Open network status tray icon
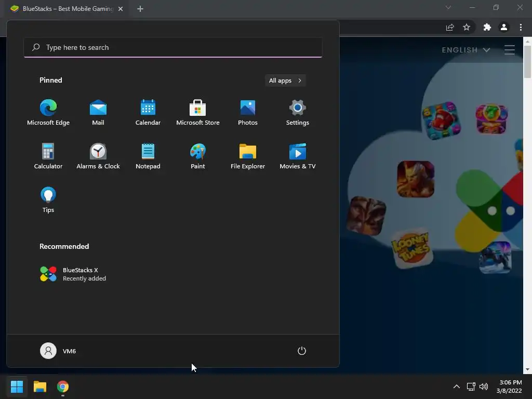The image size is (532, 399). (x=471, y=387)
